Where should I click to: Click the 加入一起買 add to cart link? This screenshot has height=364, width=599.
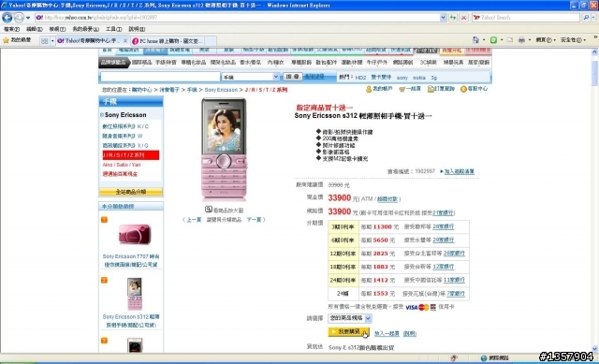387,333
